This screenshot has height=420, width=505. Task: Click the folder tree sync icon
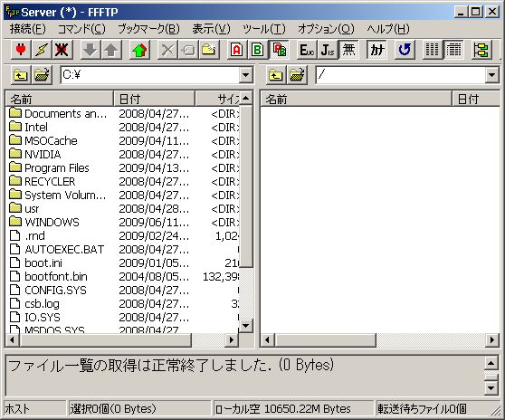tap(481, 50)
